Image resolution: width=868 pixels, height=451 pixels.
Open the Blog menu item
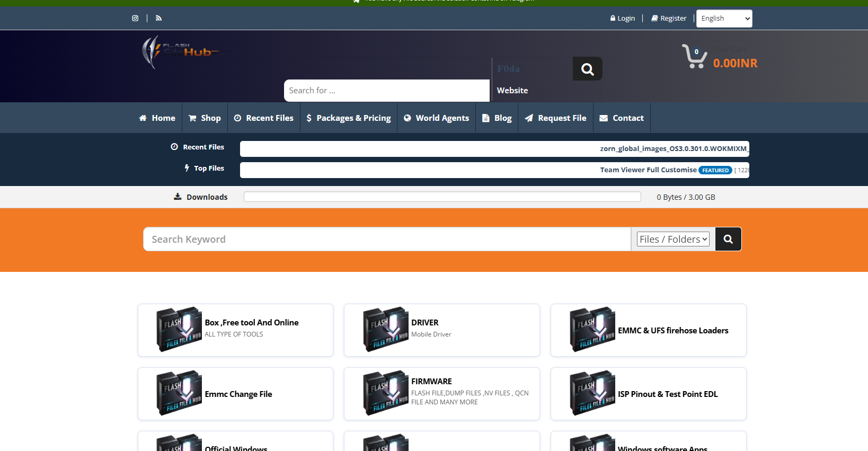497,118
